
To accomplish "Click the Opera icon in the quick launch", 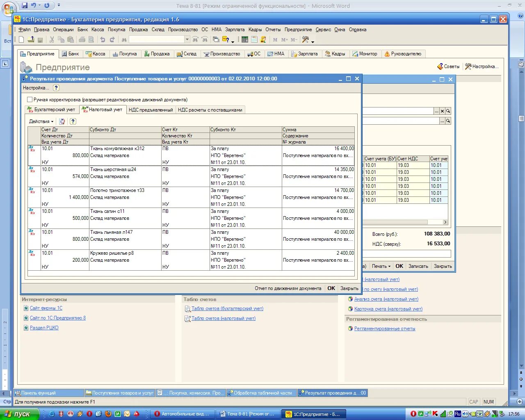I will coord(89,414).
